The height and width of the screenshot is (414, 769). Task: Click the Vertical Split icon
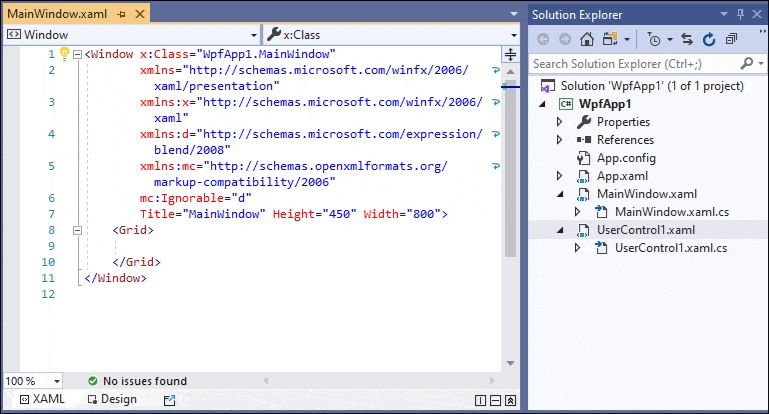[481, 401]
